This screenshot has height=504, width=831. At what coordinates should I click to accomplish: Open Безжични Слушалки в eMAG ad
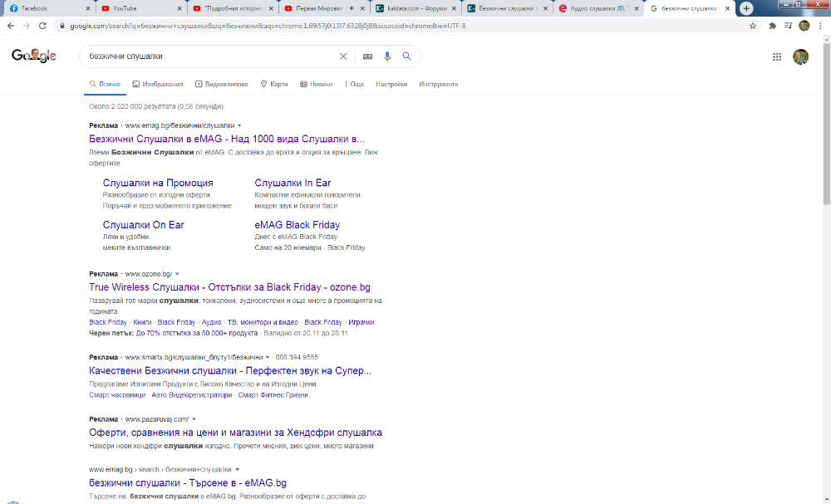(x=227, y=139)
